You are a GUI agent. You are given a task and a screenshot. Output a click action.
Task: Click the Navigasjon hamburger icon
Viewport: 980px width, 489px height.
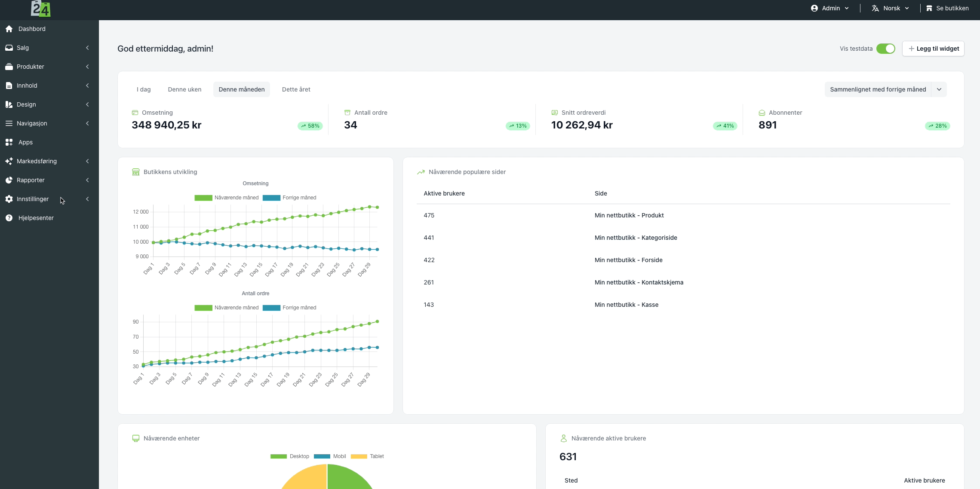[x=9, y=123]
